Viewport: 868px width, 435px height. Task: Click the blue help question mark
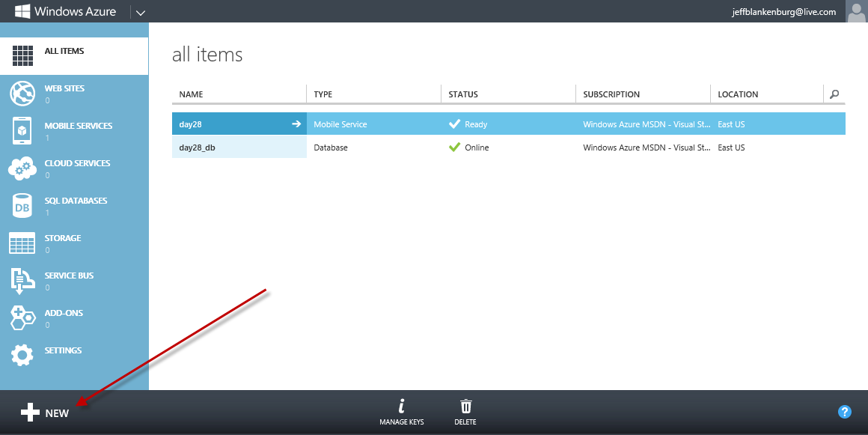[845, 412]
